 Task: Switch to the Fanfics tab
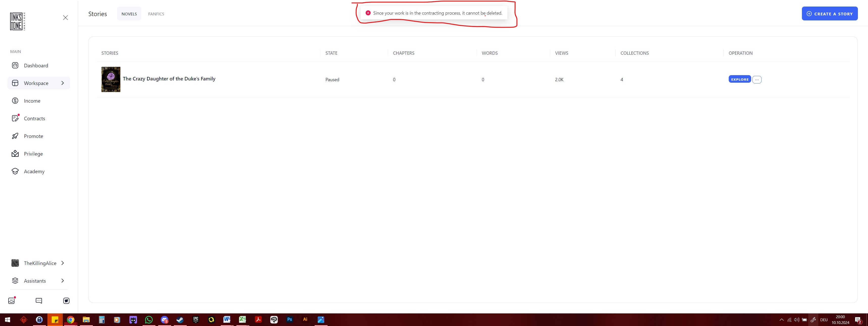click(156, 14)
